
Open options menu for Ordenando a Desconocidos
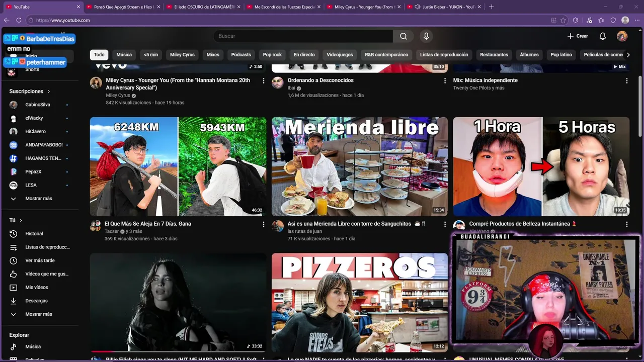pyautogui.click(x=445, y=81)
